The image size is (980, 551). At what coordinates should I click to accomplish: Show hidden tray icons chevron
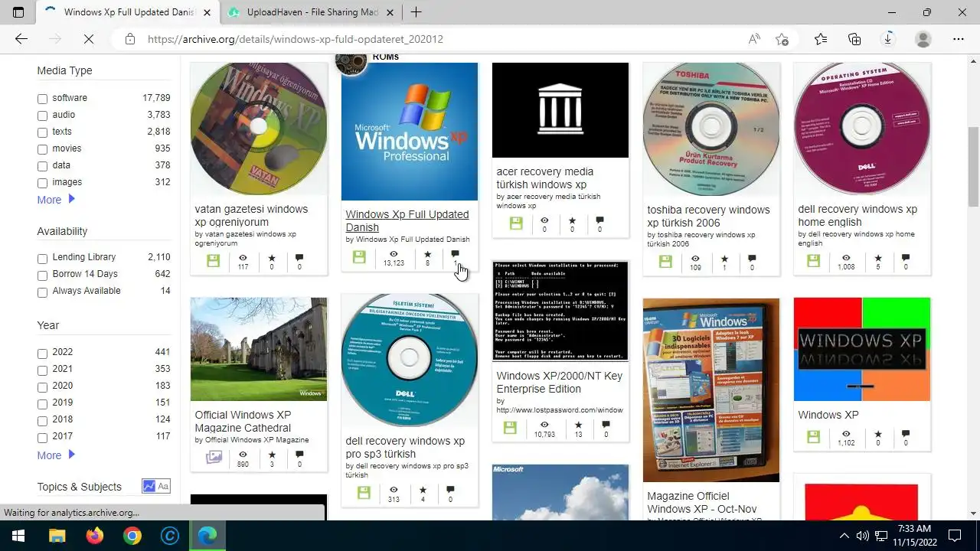pos(844,536)
